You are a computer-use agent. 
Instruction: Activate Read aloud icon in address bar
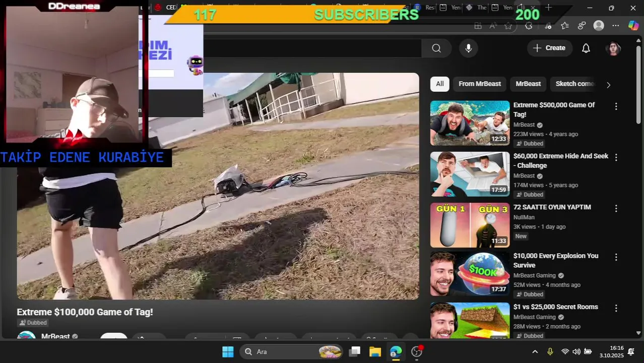493,26
